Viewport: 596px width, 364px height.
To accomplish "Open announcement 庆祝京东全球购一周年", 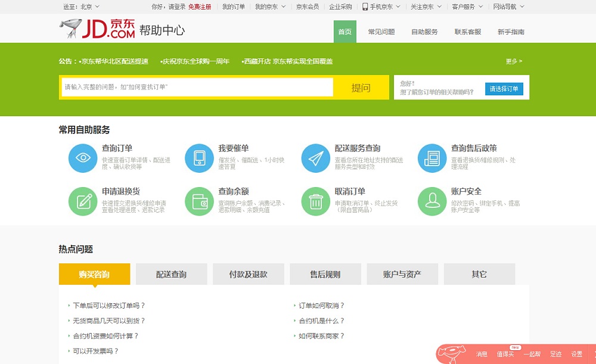I will click(195, 61).
